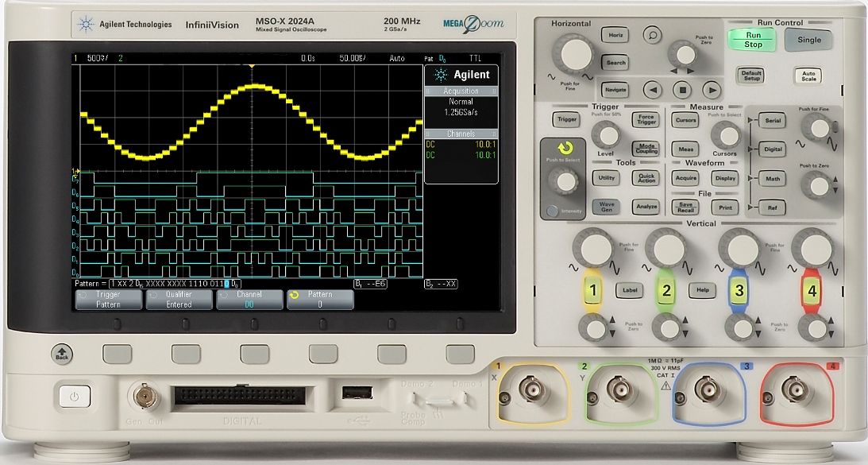
Task: Open the Qualifier Entered softkey menu
Action: (179, 299)
